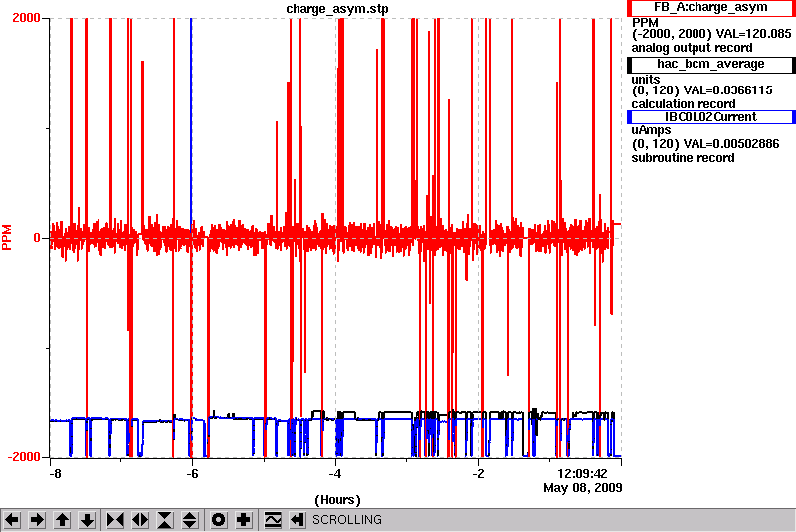Viewport: 796px width, 532px height.
Task: Click the -2000 y-axis minimum label
Action: tap(23, 457)
